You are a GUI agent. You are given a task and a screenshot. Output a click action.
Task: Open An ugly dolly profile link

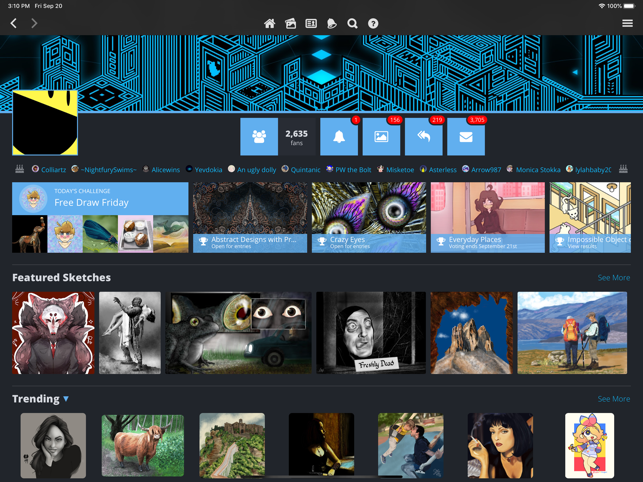coord(252,169)
